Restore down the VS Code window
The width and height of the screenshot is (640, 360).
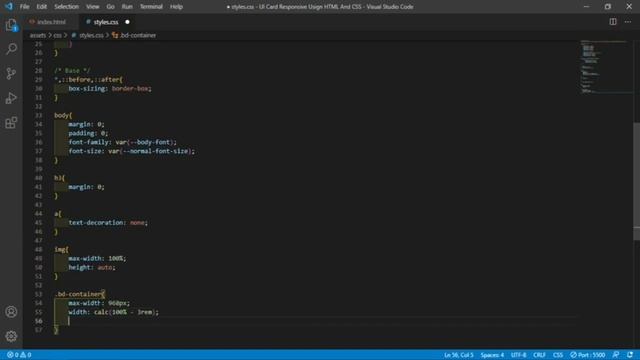pos(608,7)
